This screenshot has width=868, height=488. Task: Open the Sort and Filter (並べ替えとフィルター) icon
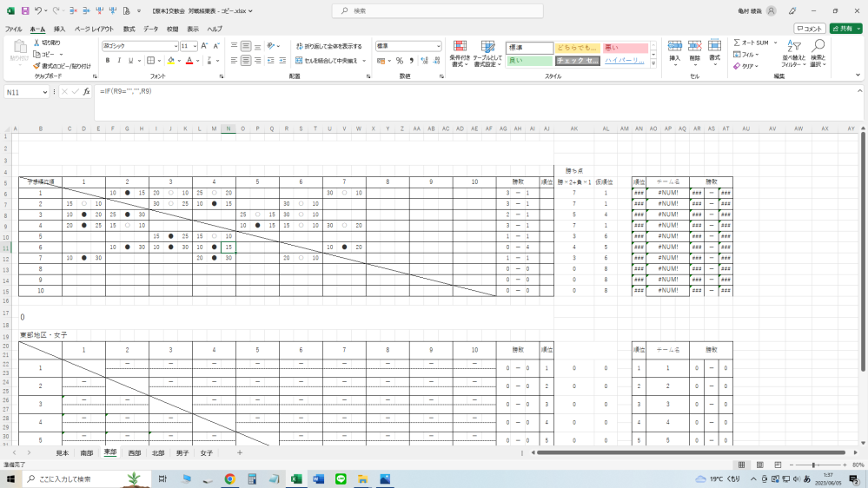[x=792, y=52]
